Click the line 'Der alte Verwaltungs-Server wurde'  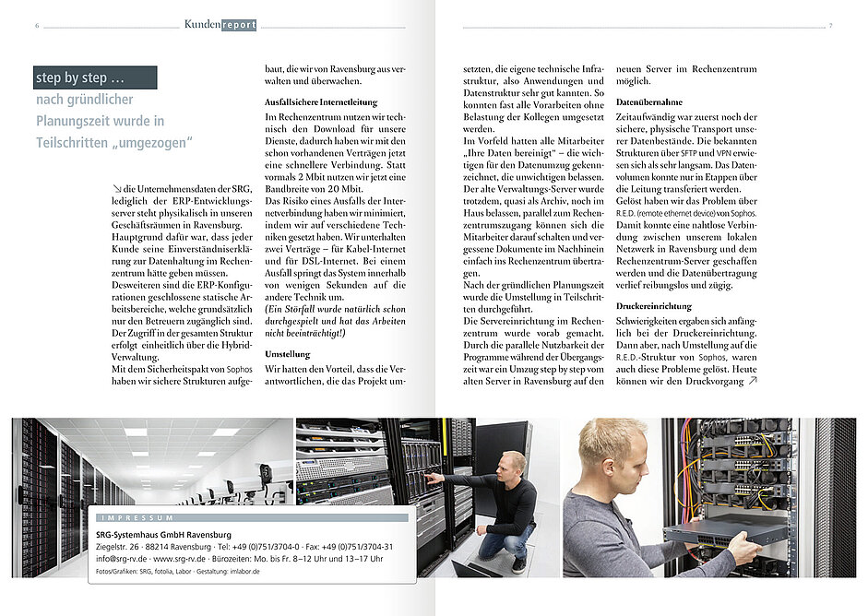click(534, 189)
